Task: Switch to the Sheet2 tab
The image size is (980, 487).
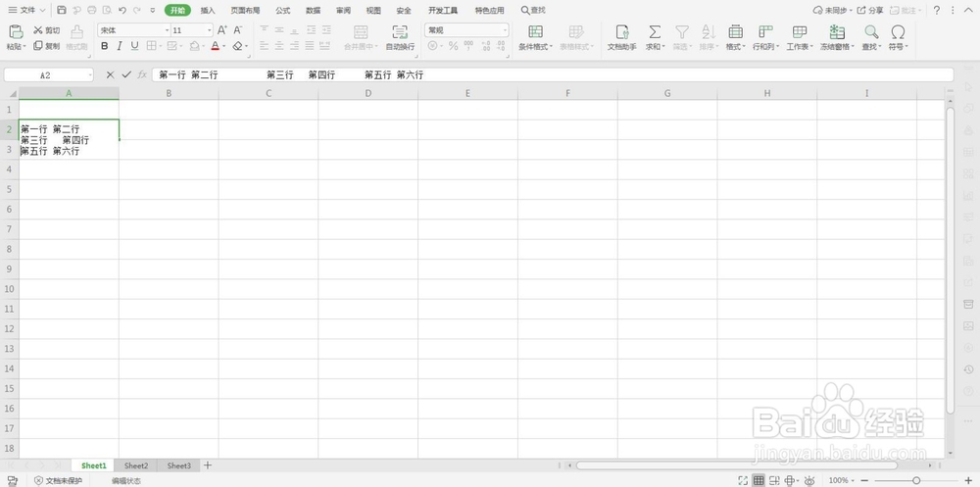Action: [136, 465]
